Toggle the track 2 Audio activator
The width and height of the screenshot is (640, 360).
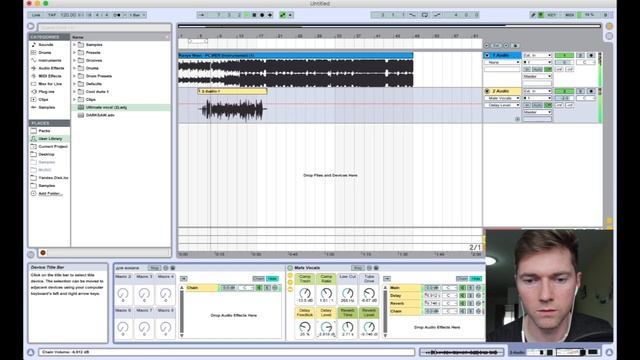coord(564,91)
